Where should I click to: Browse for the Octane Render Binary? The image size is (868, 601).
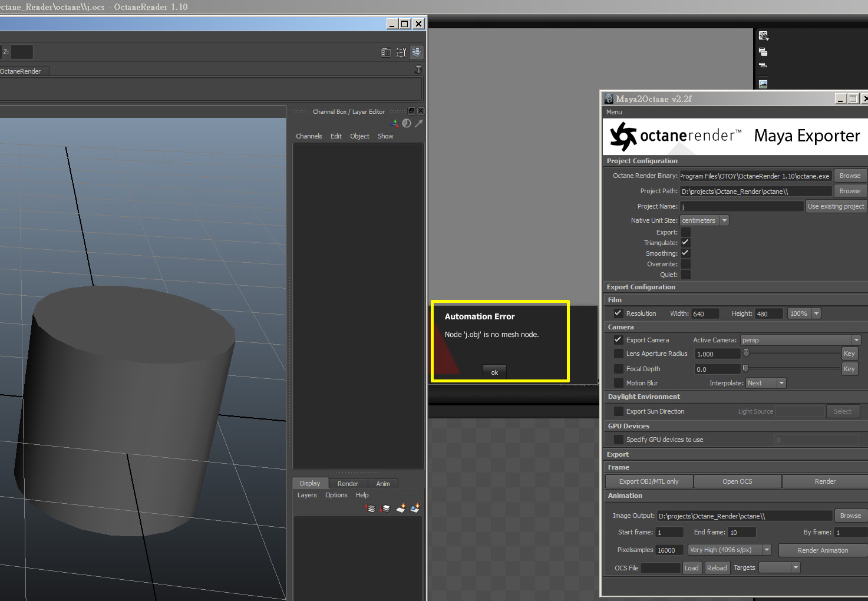click(x=850, y=176)
